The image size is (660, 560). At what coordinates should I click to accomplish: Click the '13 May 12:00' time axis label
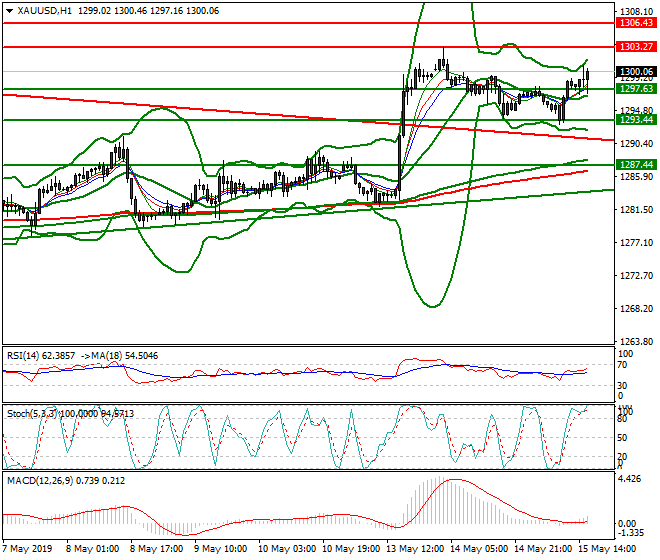coord(415,549)
